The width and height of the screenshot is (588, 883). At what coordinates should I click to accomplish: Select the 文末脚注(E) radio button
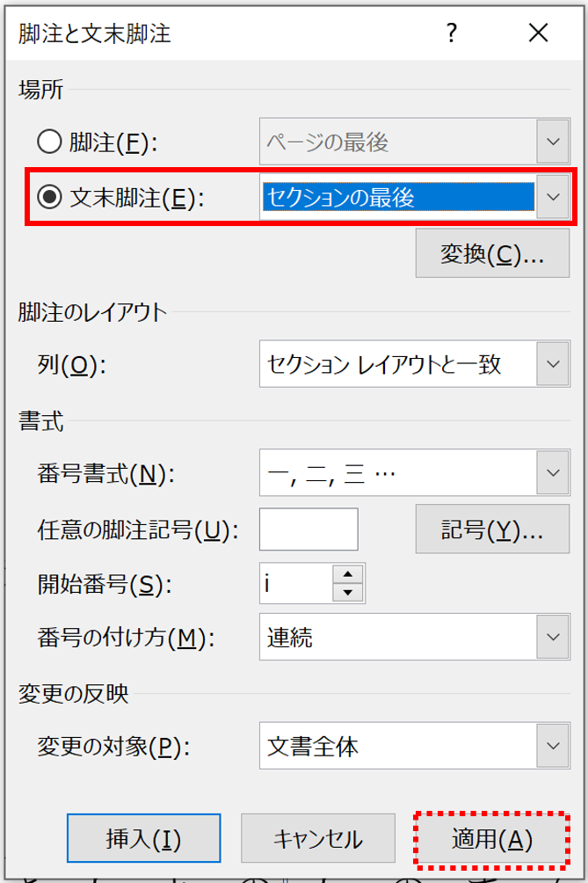(49, 197)
